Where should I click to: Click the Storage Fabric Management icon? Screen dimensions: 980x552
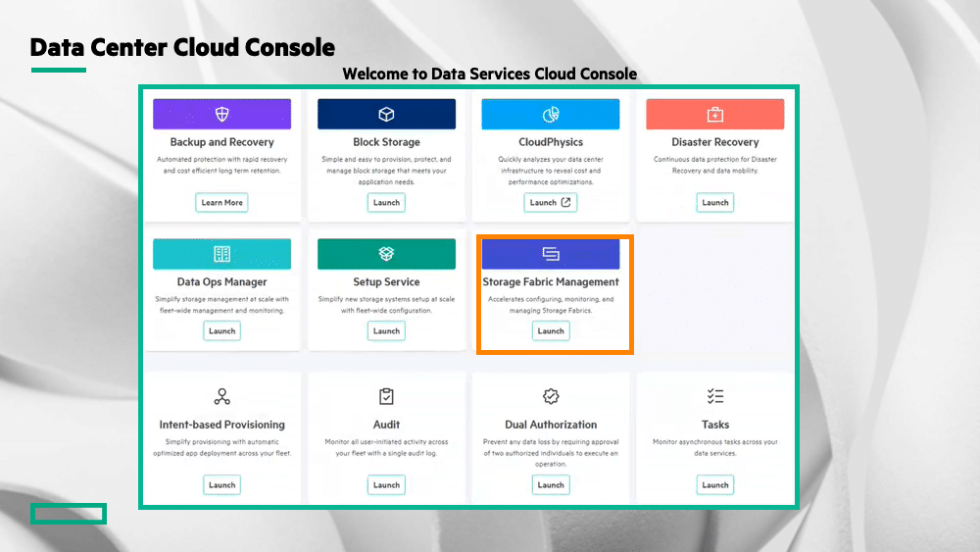point(551,254)
